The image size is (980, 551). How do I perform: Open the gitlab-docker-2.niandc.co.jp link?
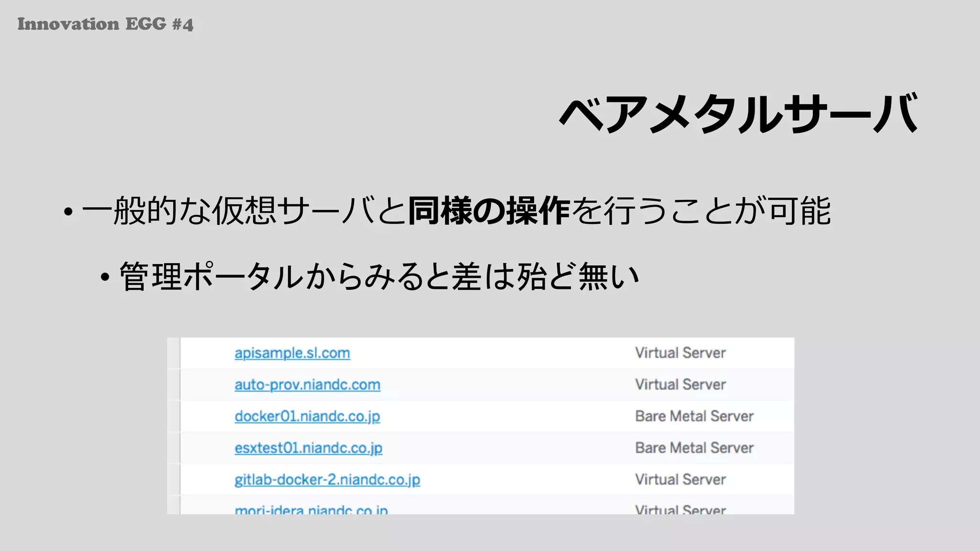pos(327,480)
